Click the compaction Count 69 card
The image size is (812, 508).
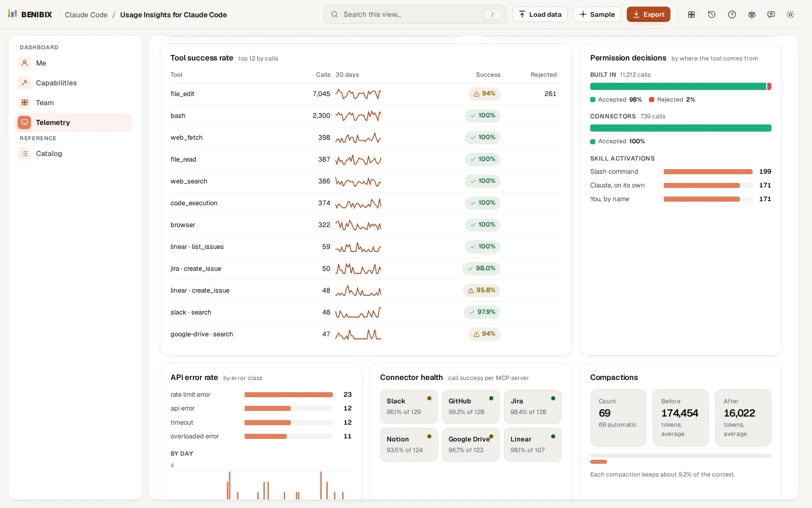618,418
